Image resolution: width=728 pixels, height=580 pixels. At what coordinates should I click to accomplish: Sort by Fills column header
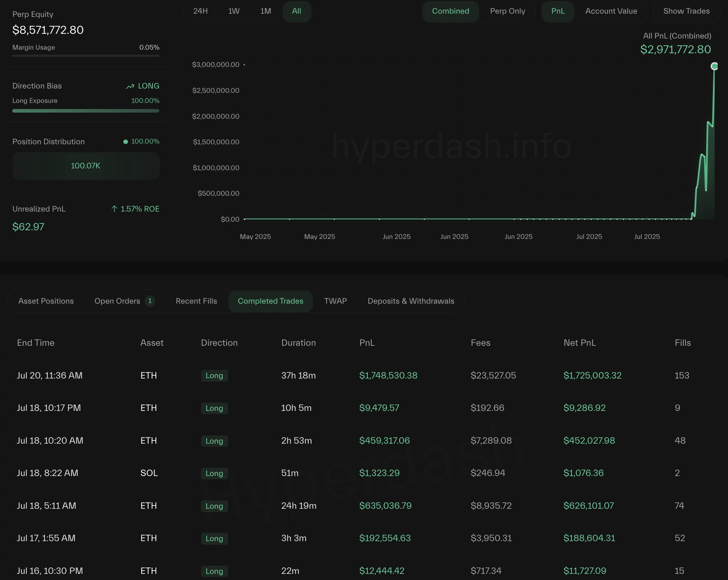683,343
